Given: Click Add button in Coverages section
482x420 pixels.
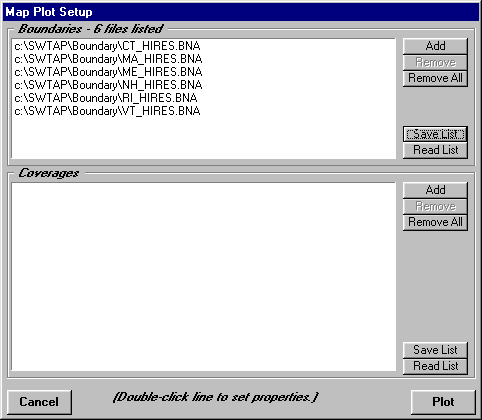Looking at the screenshot, I should [435, 190].
